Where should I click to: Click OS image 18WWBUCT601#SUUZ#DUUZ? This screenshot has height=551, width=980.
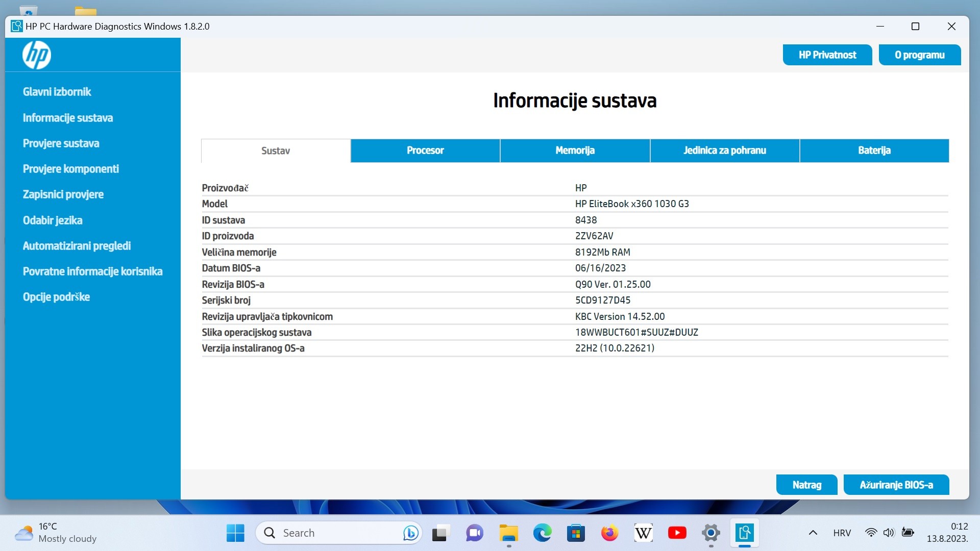pos(636,333)
